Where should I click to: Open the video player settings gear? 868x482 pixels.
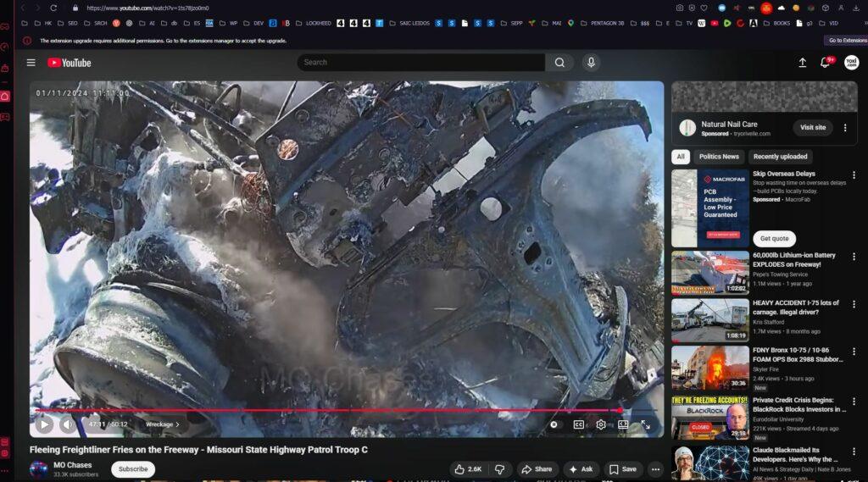[x=601, y=424]
